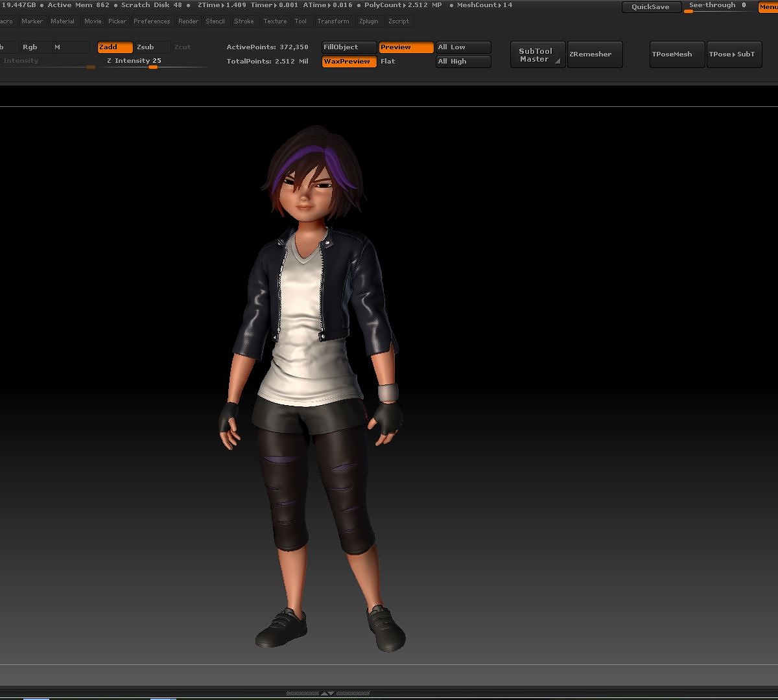Set all subtools with All Low

pyautogui.click(x=464, y=47)
